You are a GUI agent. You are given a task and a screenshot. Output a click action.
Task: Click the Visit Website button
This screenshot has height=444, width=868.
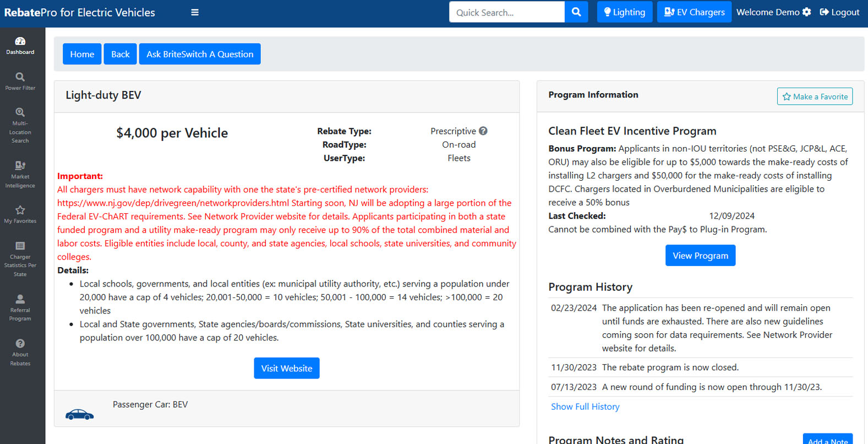(287, 369)
